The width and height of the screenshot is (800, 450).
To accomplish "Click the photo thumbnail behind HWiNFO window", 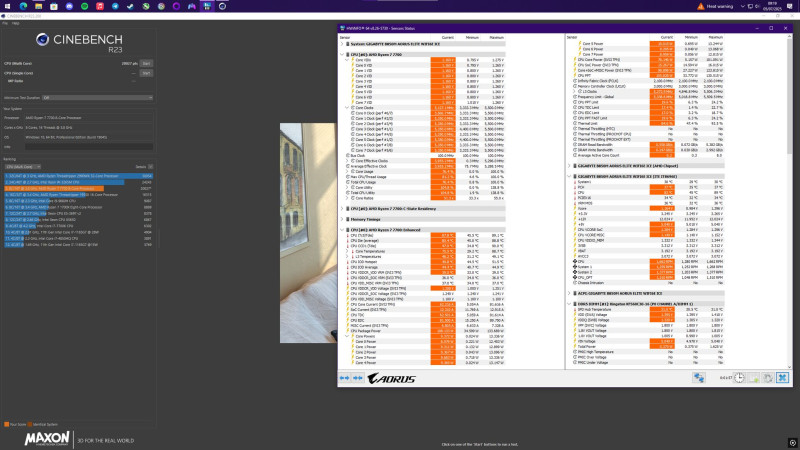I will (x=308, y=233).
